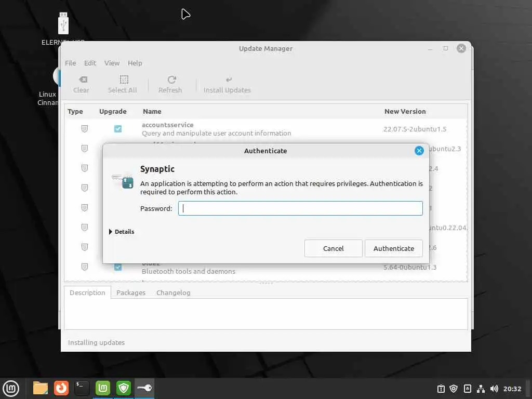
Task: Open the Terminal from the taskbar
Action: 82,388
